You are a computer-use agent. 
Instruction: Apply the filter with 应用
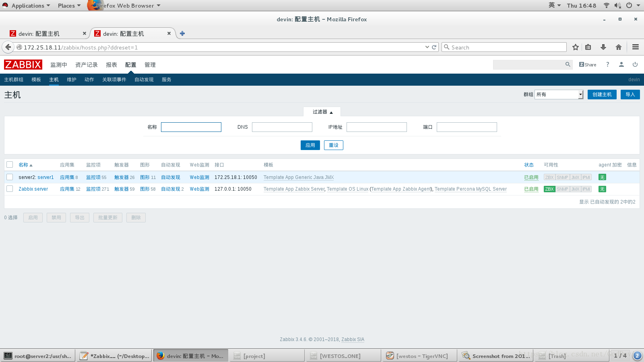310,145
